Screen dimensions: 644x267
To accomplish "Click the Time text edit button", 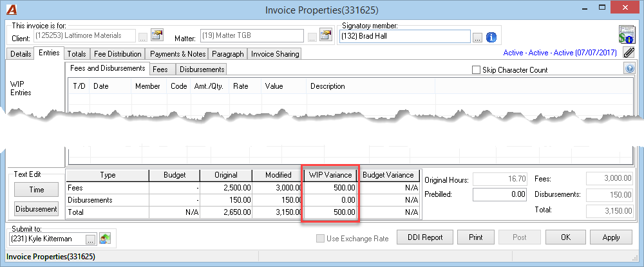I will [x=37, y=190].
